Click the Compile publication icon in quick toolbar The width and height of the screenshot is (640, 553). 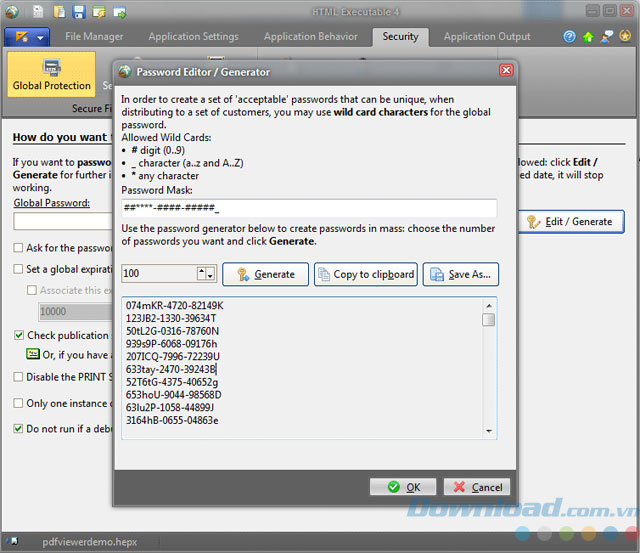(x=99, y=12)
